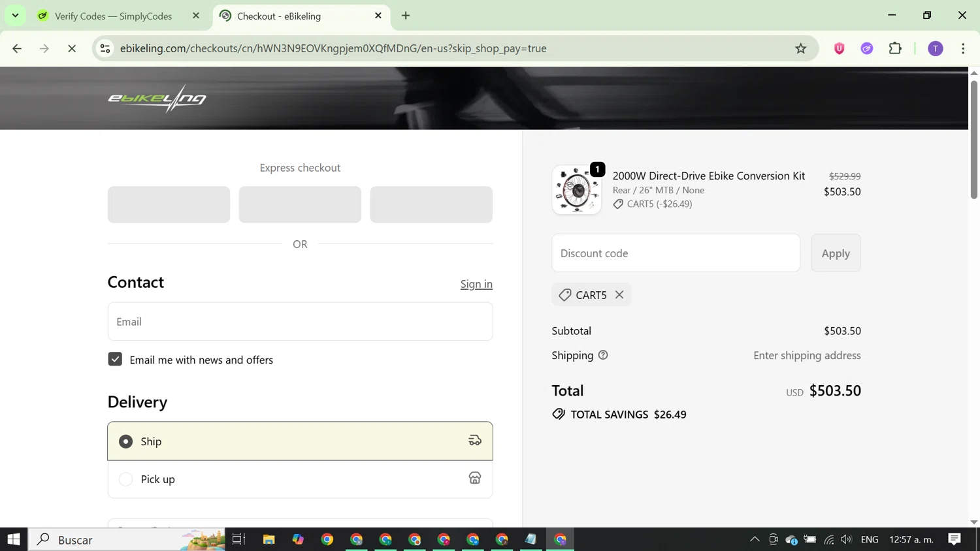Click the conversion kit product thumbnail
Viewport: 980px width, 551px height.
pos(576,190)
